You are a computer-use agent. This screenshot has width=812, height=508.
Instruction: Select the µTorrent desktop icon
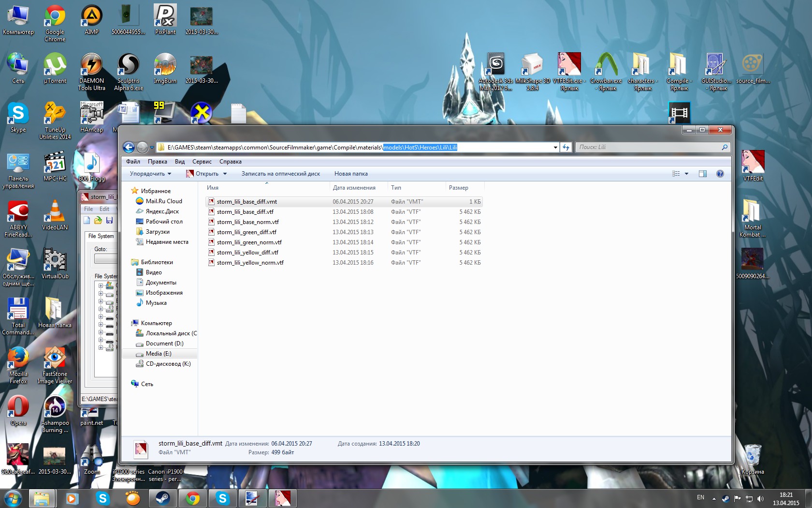click(55, 69)
